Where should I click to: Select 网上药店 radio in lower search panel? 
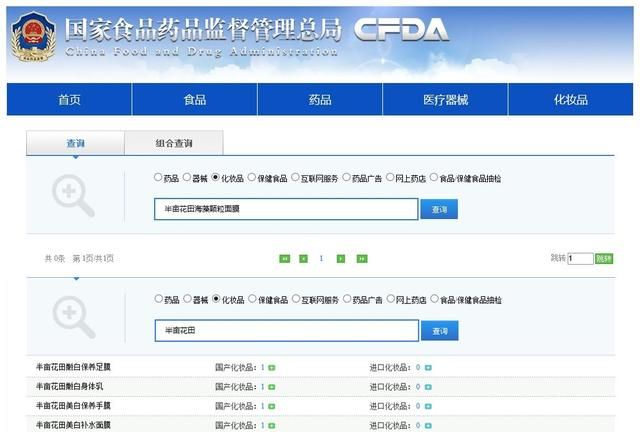pos(391,299)
